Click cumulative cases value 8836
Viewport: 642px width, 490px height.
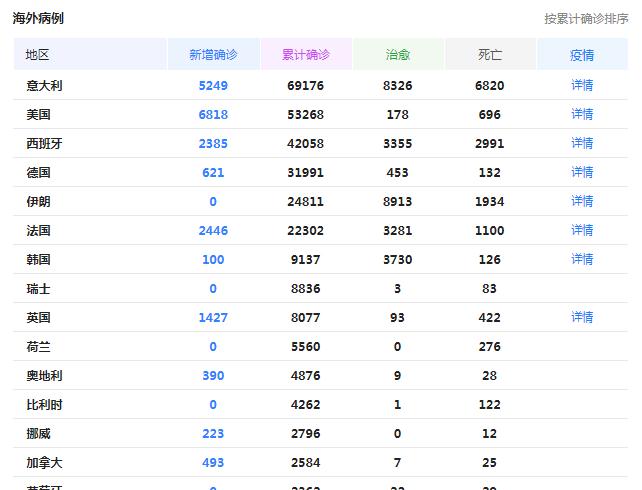(x=305, y=289)
